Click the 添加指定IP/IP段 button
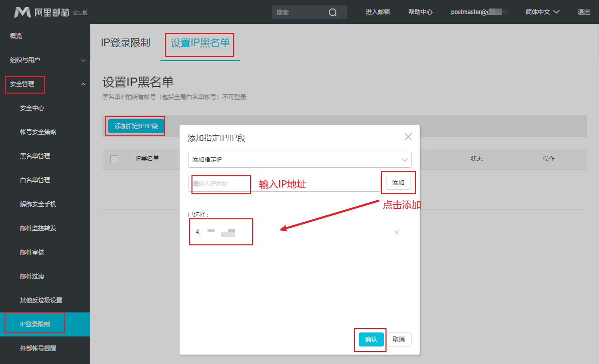Screen dimensions: 599x364 point(134,126)
